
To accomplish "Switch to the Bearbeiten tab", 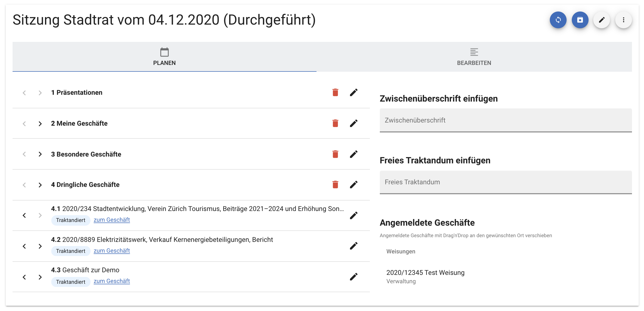I will [x=474, y=57].
